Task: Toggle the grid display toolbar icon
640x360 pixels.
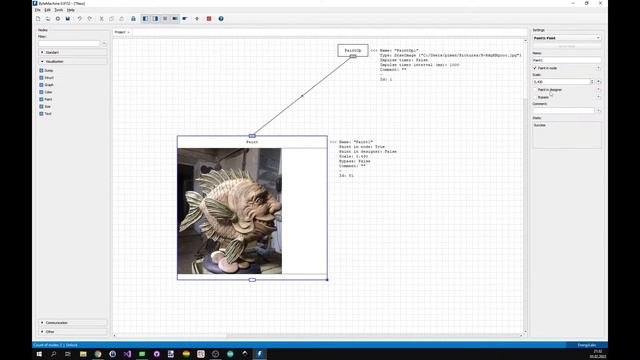Action: click(165, 19)
